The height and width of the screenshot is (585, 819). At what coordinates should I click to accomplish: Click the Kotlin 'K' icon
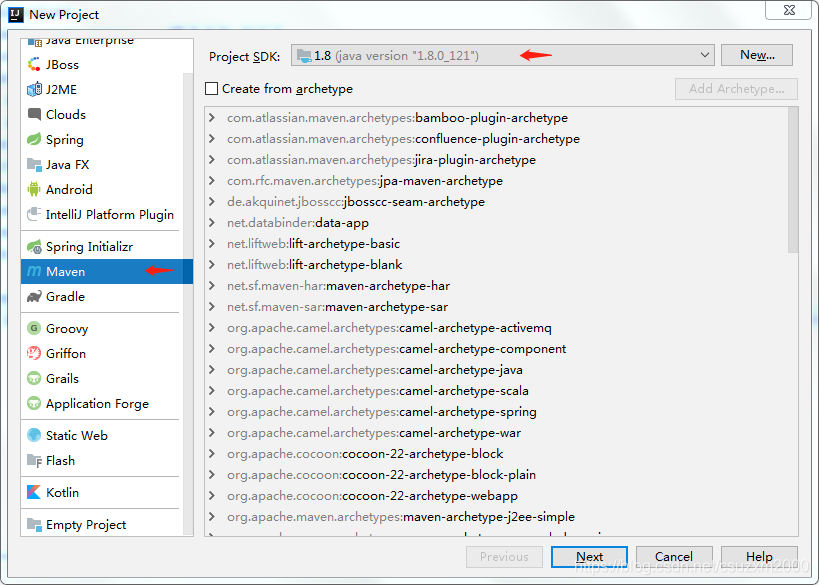(x=34, y=492)
